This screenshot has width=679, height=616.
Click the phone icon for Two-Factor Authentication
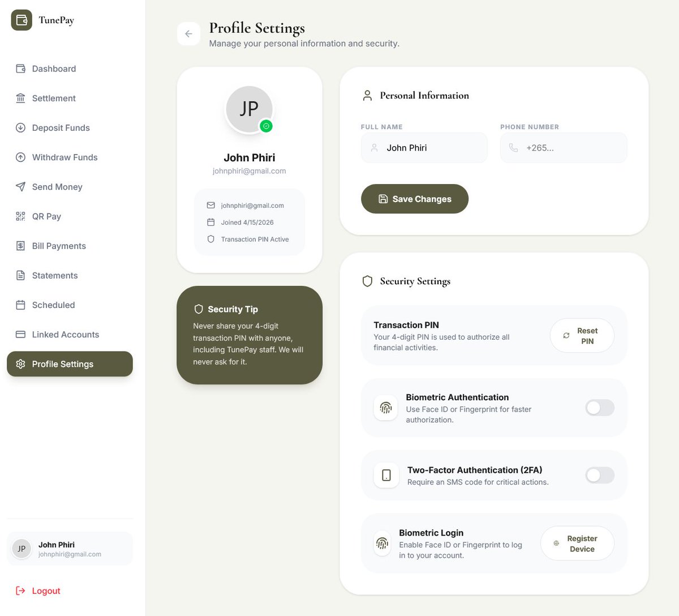tap(386, 475)
